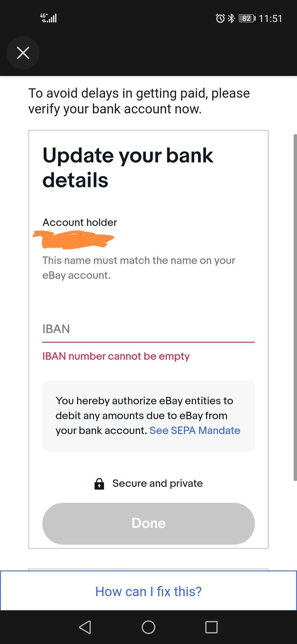Image resolution: width=297 pixels, height=644 pixels.
Task: Tap the Account holder label
Action: coord(80,223)
